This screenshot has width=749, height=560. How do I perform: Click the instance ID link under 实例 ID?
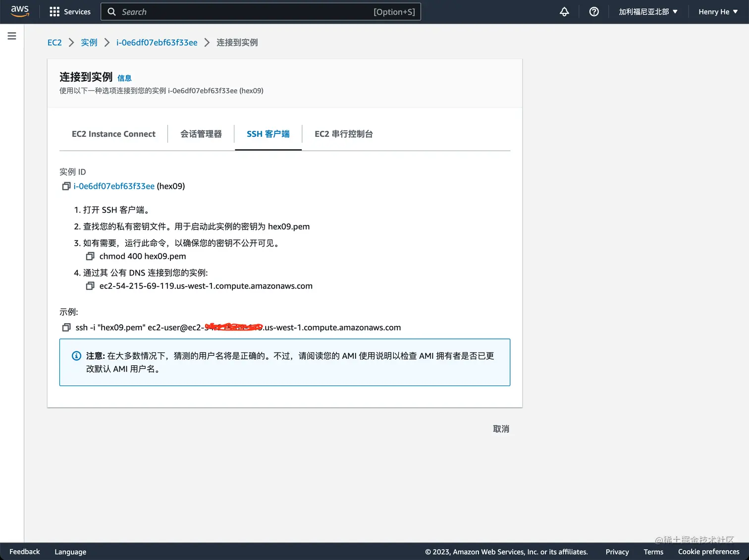point(114,186)
